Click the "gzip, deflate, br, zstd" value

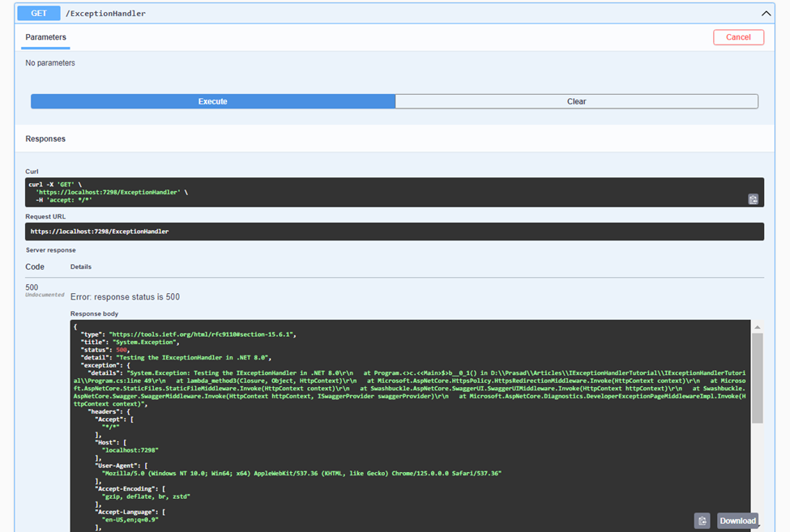tap(146, 496)
